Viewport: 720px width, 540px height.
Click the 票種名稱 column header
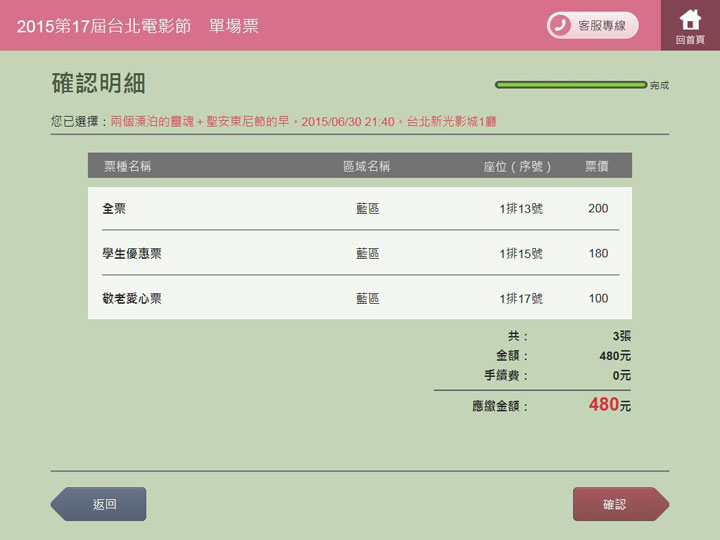(x=127, y=166)
